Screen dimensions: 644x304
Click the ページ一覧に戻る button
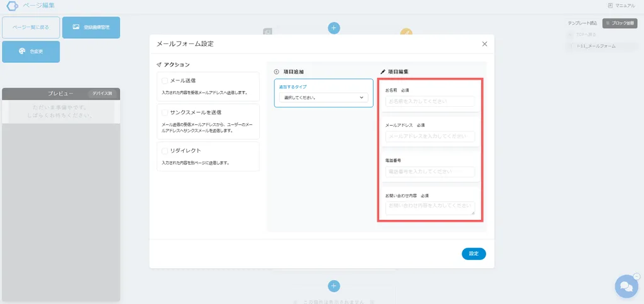coord(31,28)
